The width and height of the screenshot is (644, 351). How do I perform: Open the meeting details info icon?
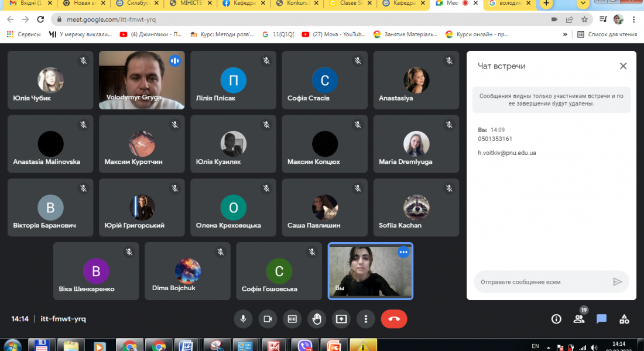556,319
